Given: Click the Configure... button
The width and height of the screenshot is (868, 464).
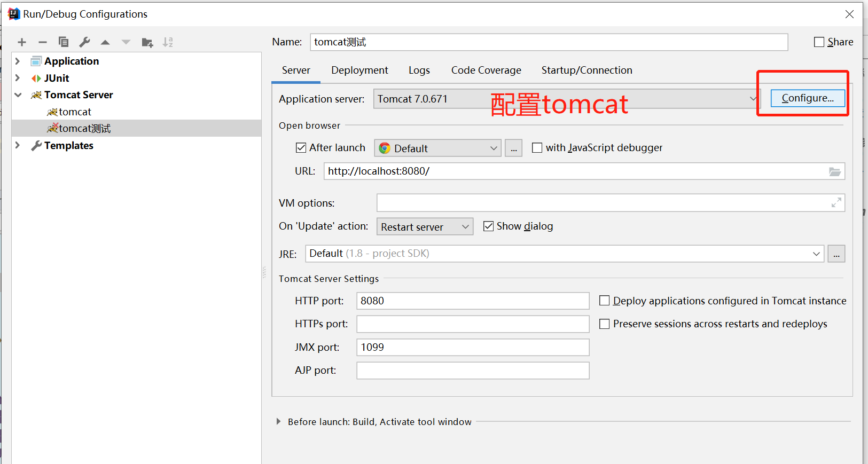Looking at the screenshot, I should tap(808, 98).
